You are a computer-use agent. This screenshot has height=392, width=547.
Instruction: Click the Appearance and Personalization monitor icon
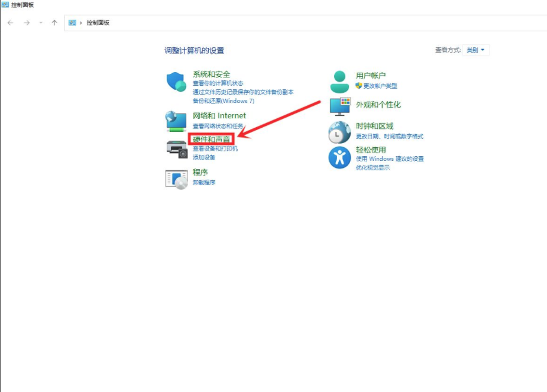click(x=340, y=106)
